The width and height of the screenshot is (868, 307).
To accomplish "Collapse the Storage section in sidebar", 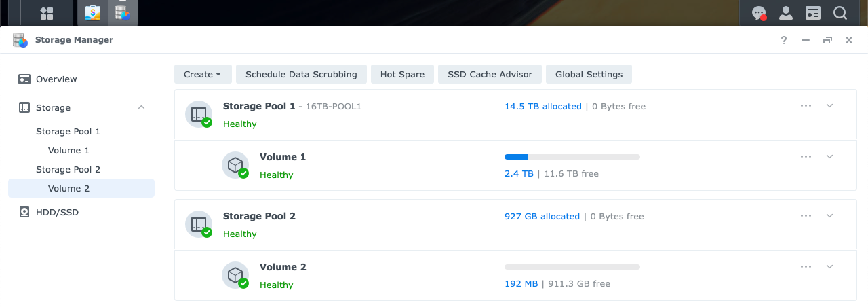I will point(141,107).
